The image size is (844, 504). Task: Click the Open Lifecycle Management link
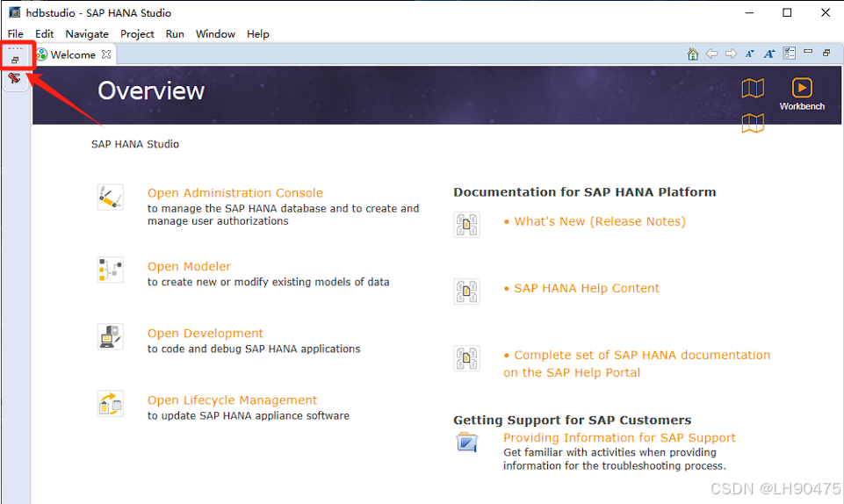(x=232, y=400)
